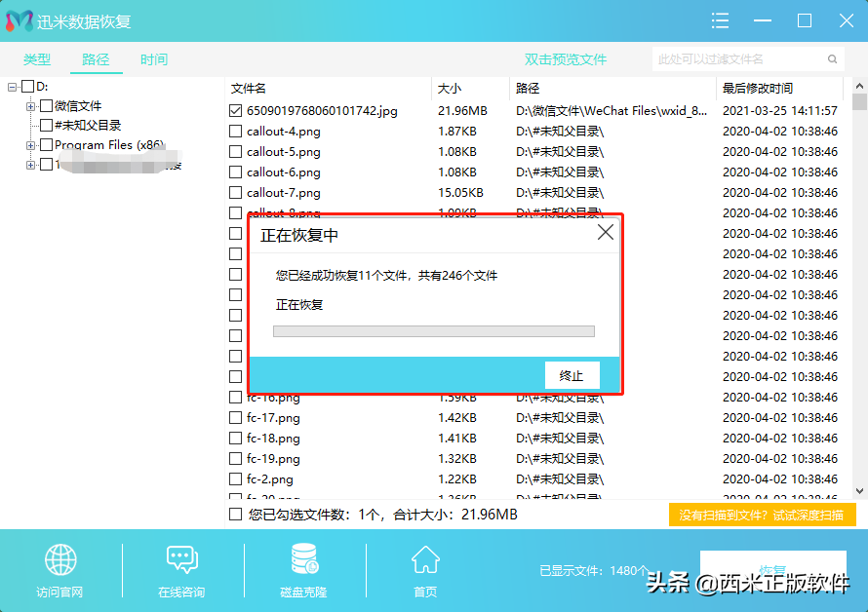Check the fc-19.png checkbox
This screenshot has height=612, width=868.
click(235, 459)
